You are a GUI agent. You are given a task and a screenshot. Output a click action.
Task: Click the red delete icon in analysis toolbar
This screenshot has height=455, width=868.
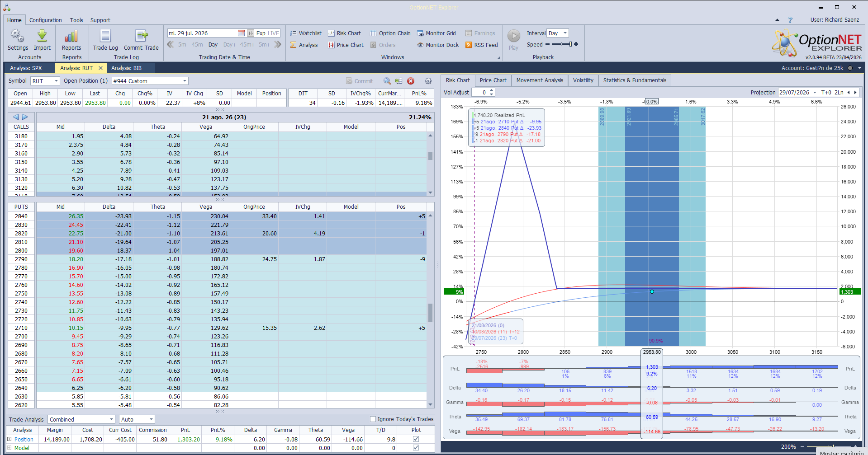(411, 81)
